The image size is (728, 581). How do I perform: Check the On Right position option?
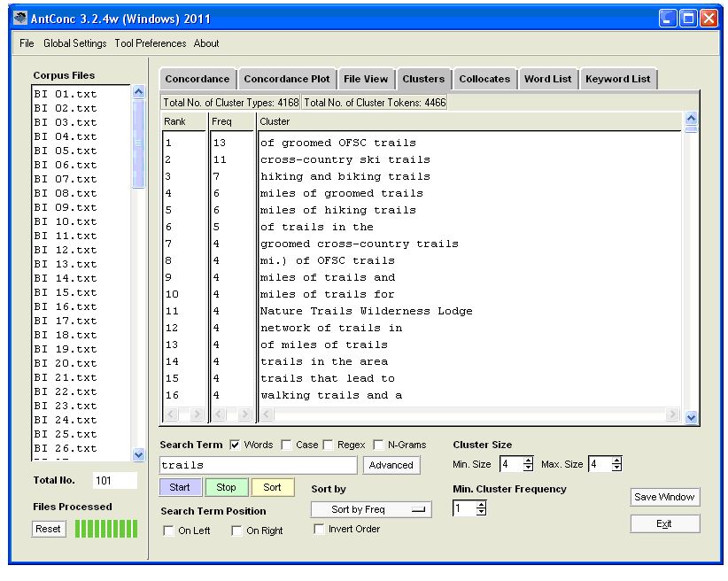(x=236, y=531)
